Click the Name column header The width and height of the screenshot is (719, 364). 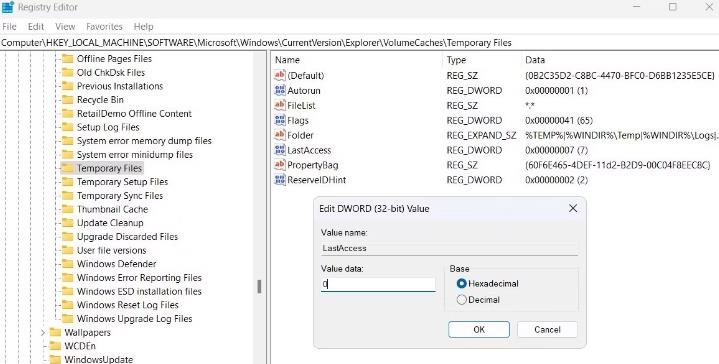click(x=287, y=60)
